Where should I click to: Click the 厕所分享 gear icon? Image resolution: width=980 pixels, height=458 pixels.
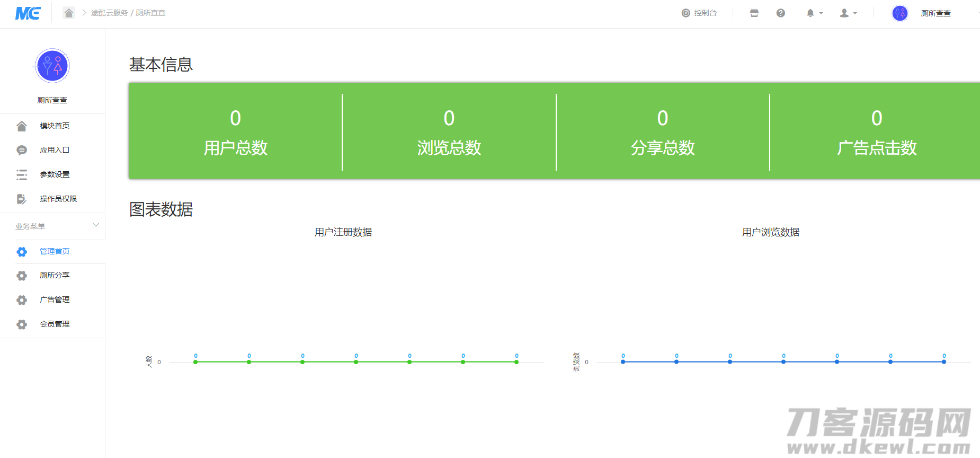(x=22, y=276)
